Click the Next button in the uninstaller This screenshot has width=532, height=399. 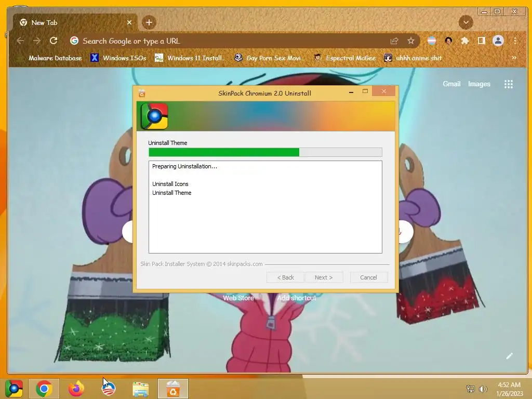coord(324,277)
